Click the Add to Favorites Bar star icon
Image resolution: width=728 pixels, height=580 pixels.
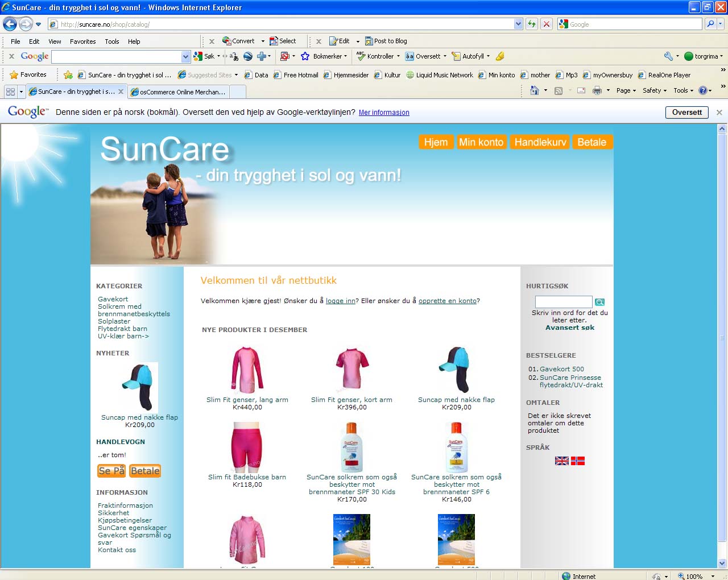point(68,74)
